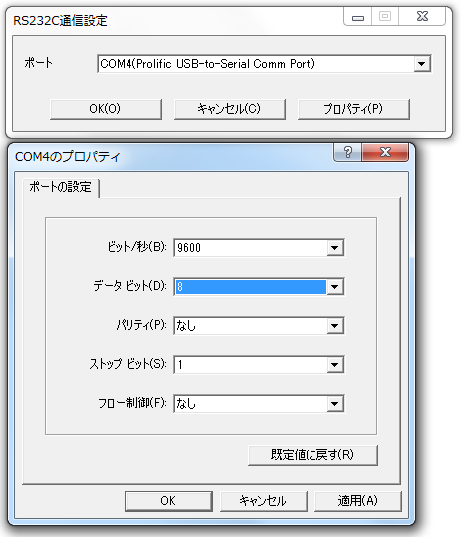Expand the パリティ(P) dropdown arrow
The height and width of the screenshot is (537, 464).
click(x=335, y=326)
